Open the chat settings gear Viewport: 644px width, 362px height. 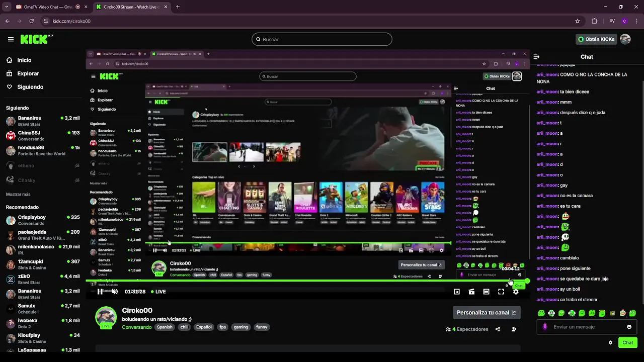click(610, 342)
